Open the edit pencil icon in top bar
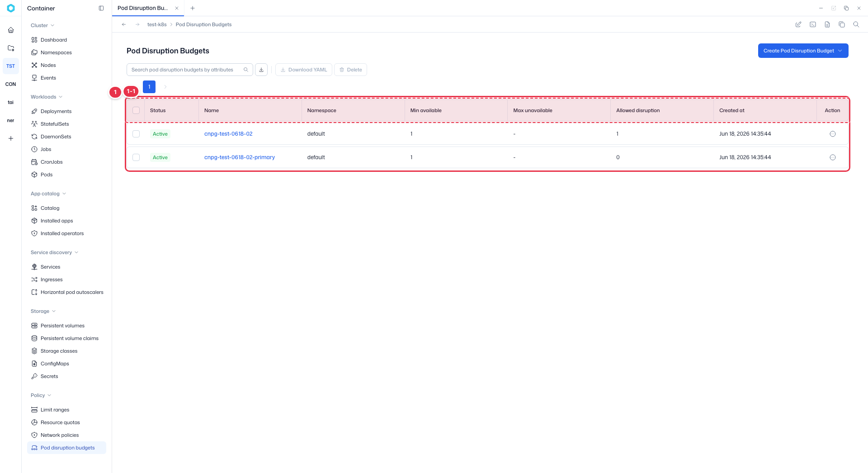 pyautogui.click(x=798, y=24)
